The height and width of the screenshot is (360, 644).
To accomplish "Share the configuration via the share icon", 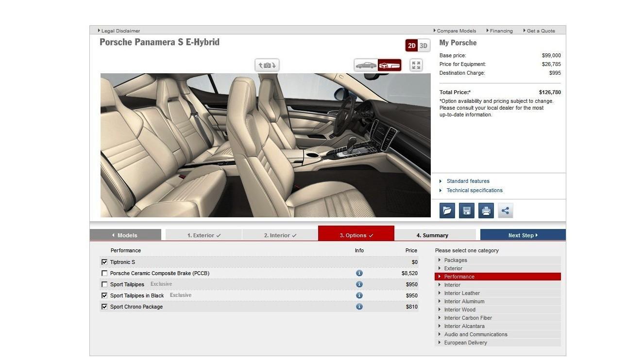I will coord(506,211).
